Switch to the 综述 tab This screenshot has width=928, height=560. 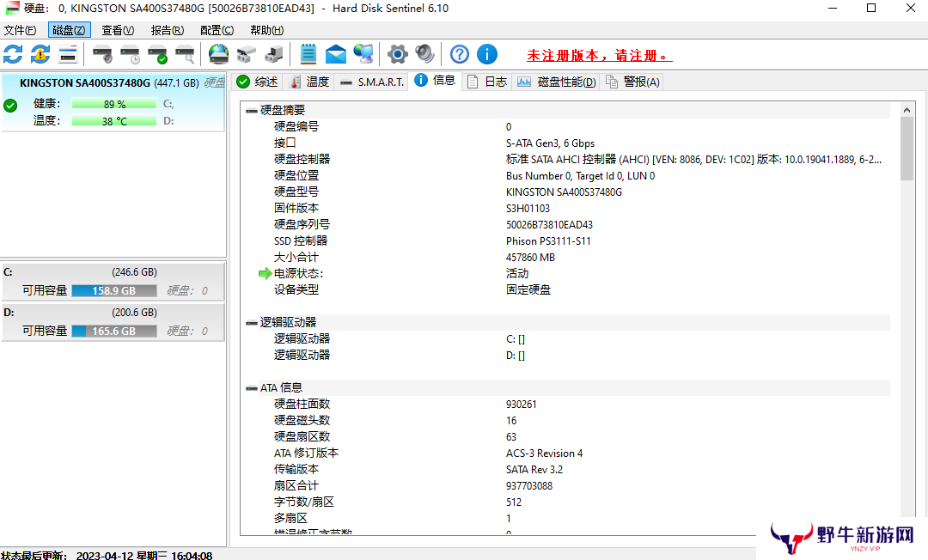[257, 82]
